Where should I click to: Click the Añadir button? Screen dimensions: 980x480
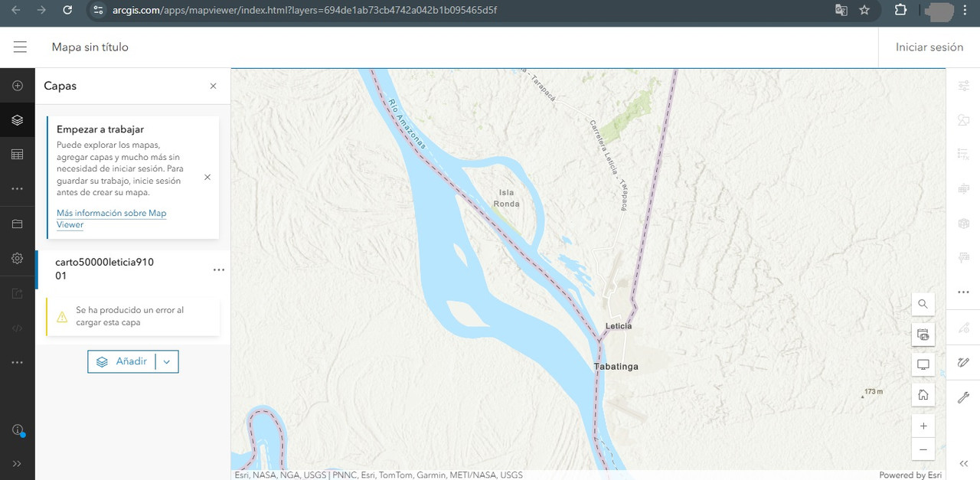click(x=122, y=361)
